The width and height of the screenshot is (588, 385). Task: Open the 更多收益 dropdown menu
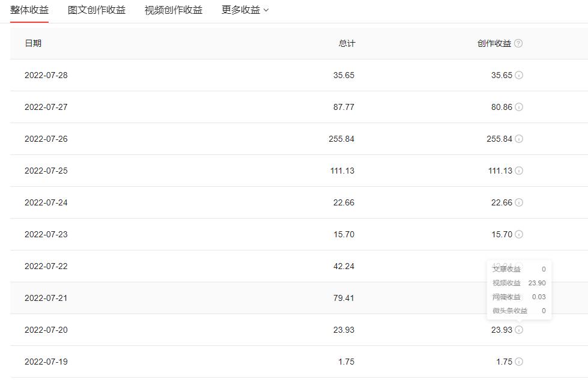coord(243,10)
